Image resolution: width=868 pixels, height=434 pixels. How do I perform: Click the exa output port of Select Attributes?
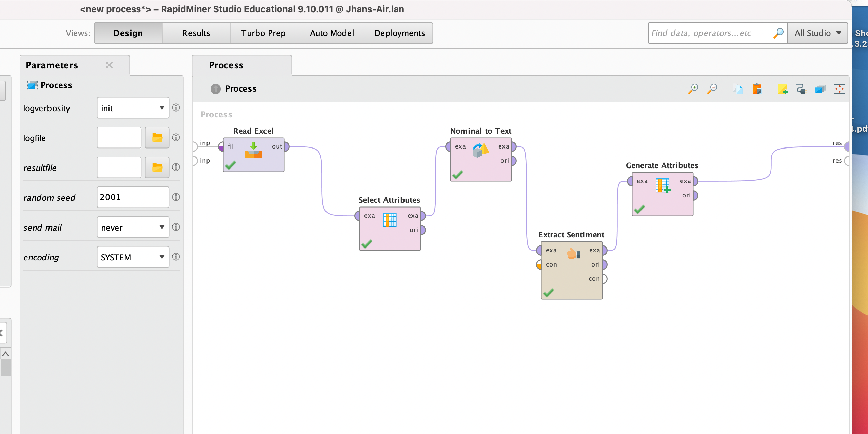tap(423, 216)
